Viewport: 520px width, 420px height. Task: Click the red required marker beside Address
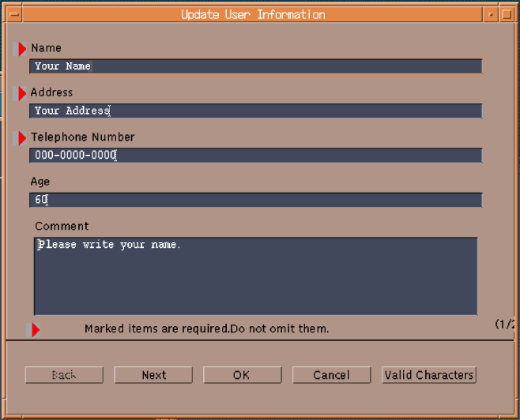20,93
